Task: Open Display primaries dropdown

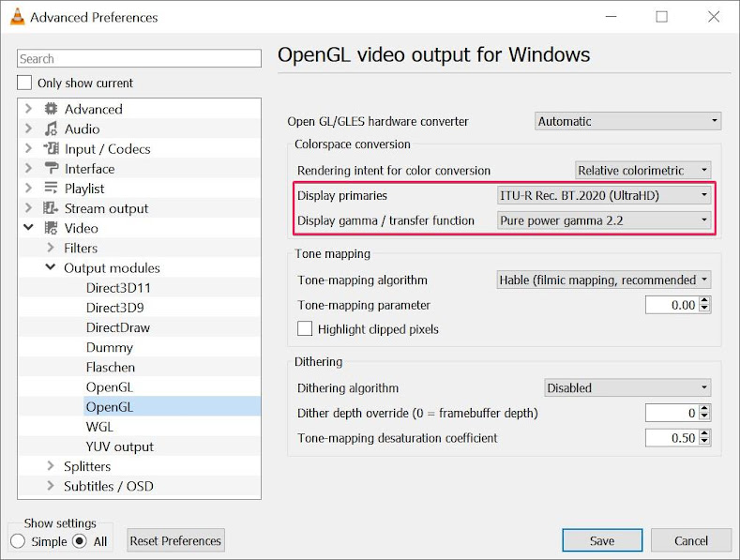Action: point(604,195)
